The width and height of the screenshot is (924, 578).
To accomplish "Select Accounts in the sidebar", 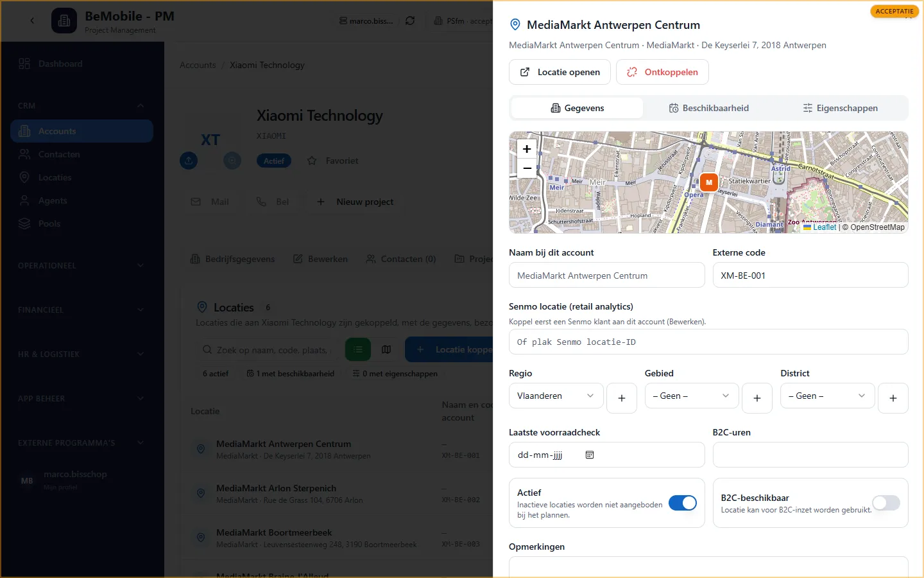I will 81,131.
